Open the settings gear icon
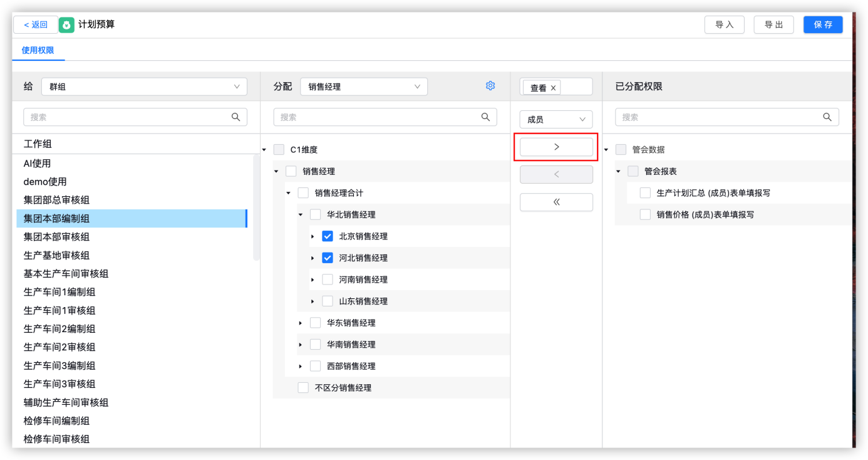Screen dimensions: 868x460 coord(490,86)
